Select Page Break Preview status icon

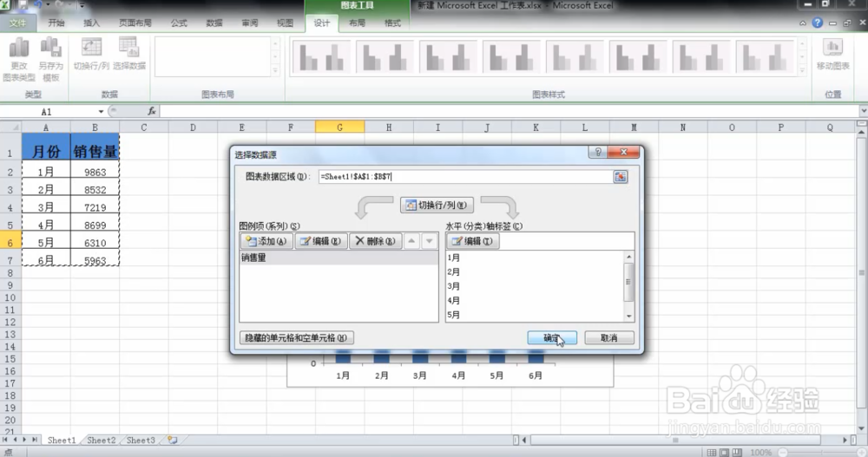click(x=737, y=453)
